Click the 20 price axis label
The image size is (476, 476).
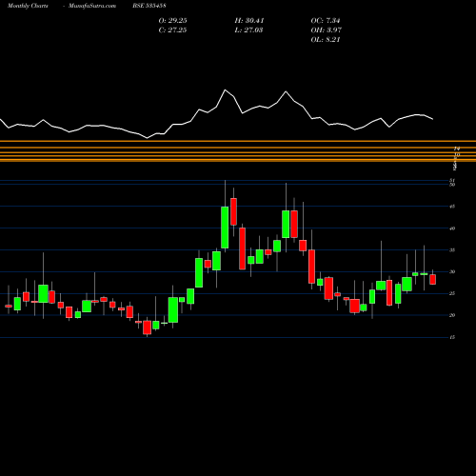[x=452, y=315]
